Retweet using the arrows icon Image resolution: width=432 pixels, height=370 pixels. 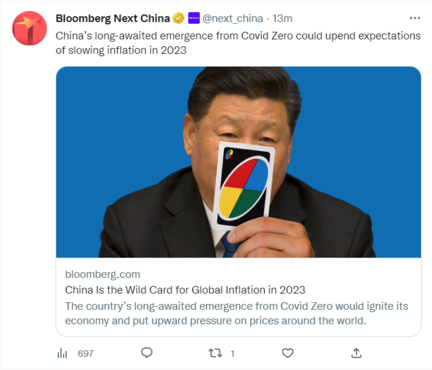[215, 353]
